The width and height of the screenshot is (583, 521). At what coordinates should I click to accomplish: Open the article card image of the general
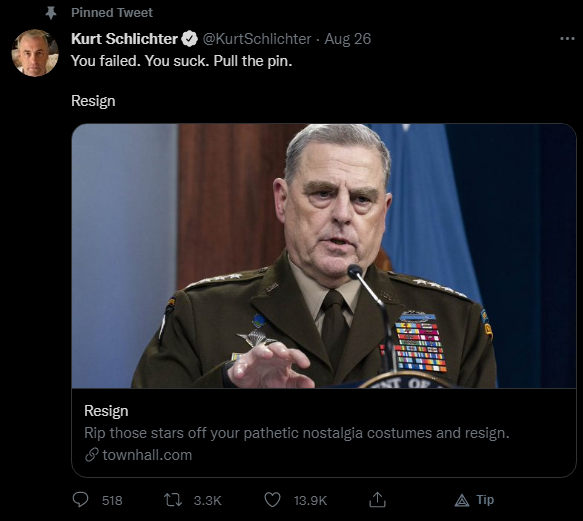(x=323, y=256)
